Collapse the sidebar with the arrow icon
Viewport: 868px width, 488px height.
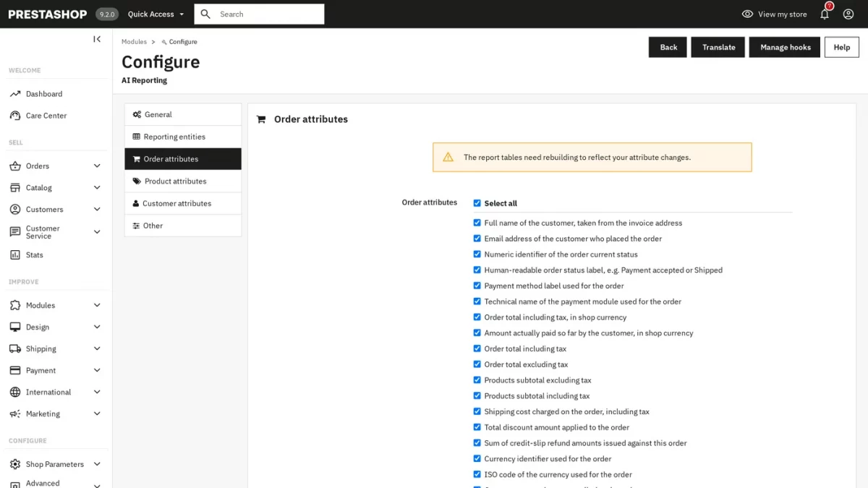pos(97,39)
